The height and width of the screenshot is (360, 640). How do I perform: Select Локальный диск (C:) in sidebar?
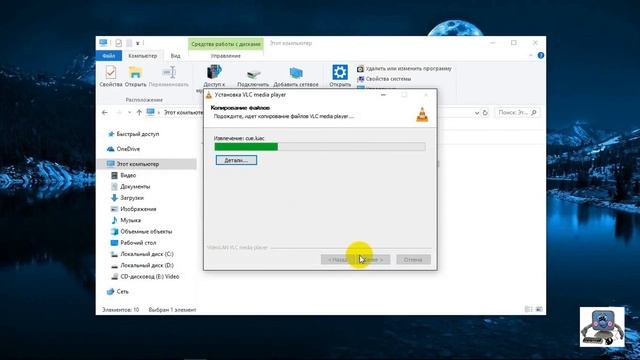coord(142,254)
